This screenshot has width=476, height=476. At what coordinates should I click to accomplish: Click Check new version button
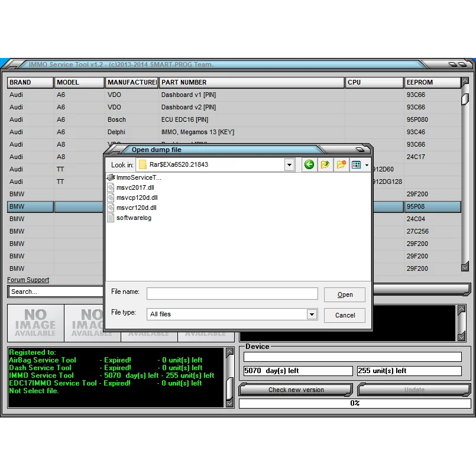coord(296,390)
